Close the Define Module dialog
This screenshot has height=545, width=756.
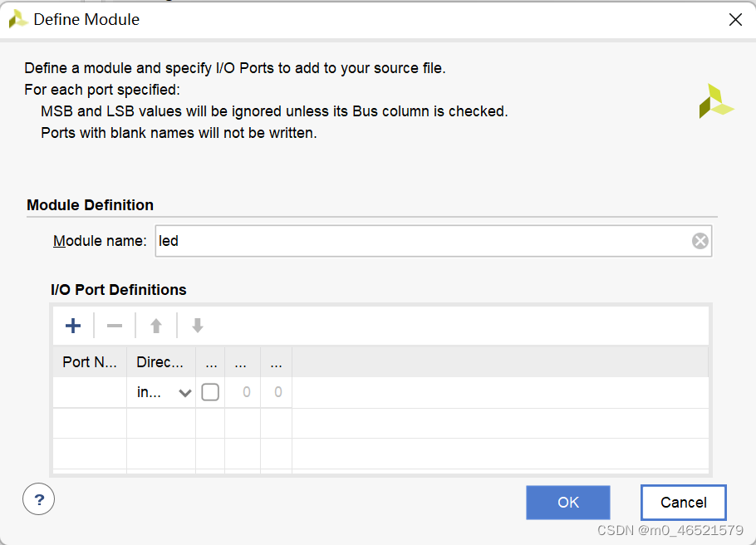(x=735, y=20)
